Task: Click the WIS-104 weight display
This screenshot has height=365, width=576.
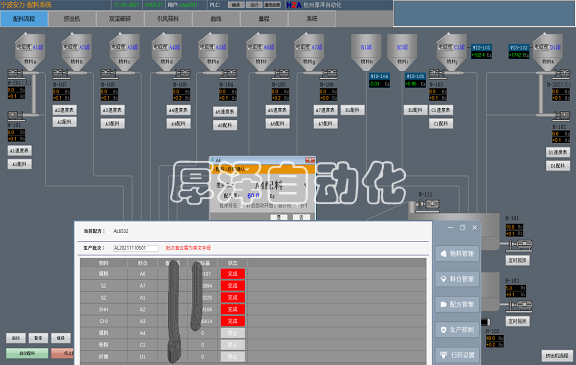Action: (379, 80)
